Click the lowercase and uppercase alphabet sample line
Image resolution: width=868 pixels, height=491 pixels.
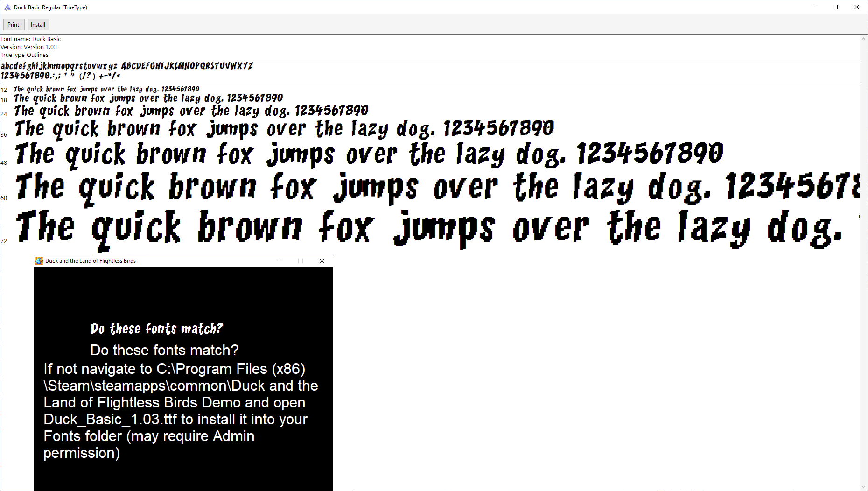coord(127,66)
